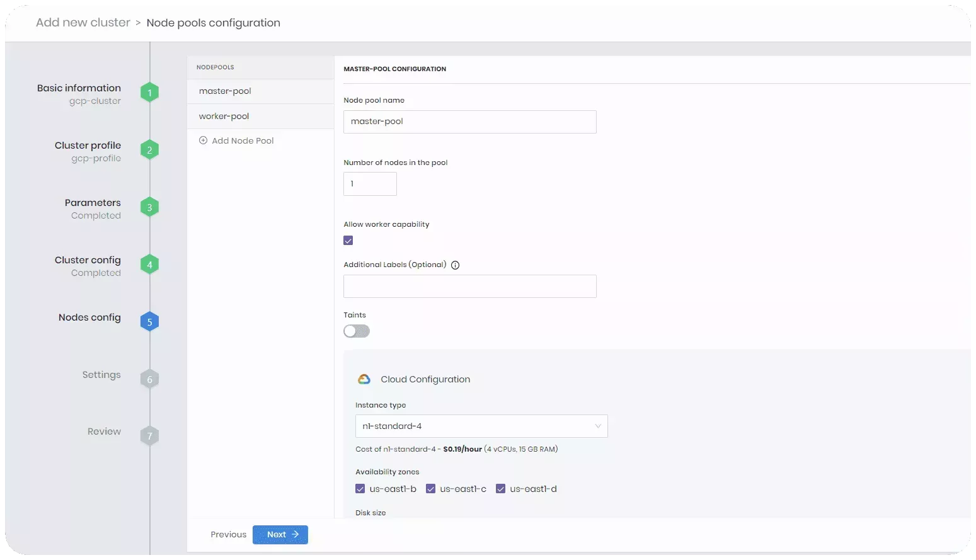The width and height of the screenshot is (976, 560).
Task: Focus the Node pool name input field
Action: point(470,122)
